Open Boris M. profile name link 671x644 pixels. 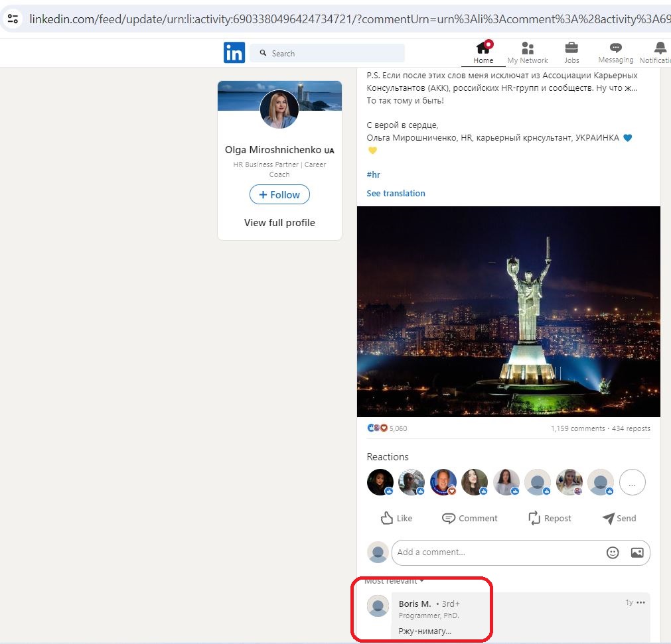click(415, 604)
